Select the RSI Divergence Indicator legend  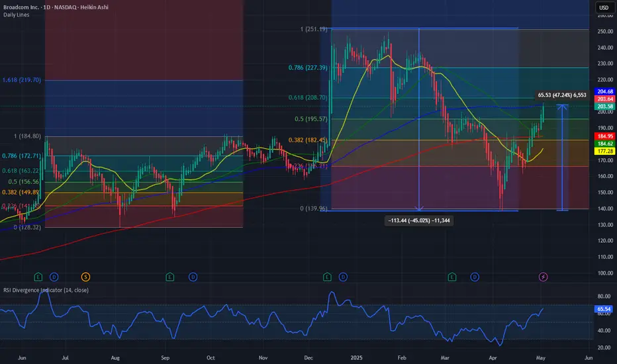coord(46,290)
